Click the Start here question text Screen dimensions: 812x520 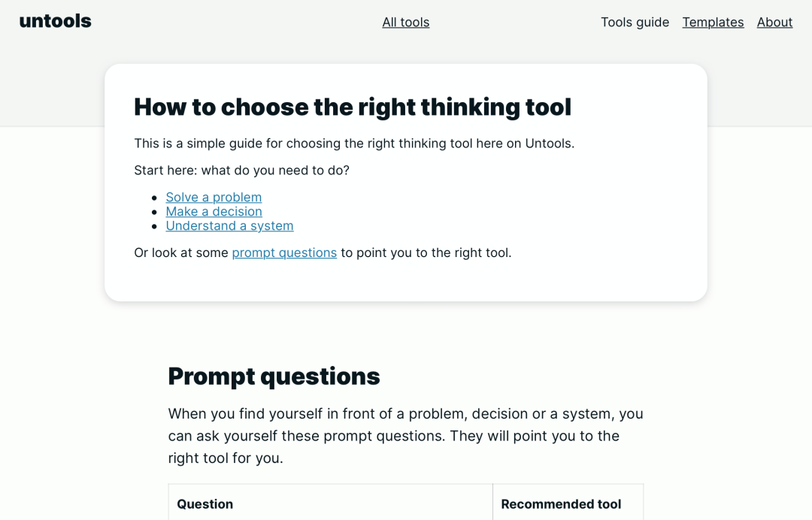(242, 171)
